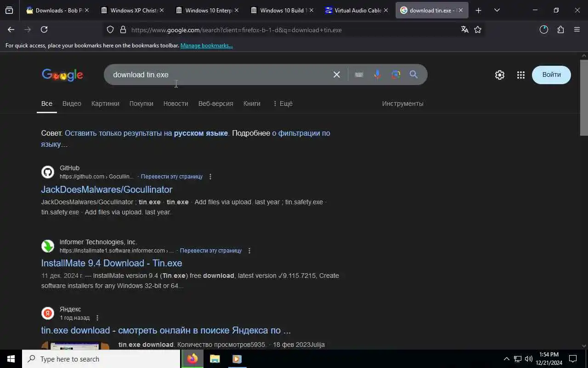Open tin.exe download Яндекс result
The image size is (588, 368).
(166, 330)
